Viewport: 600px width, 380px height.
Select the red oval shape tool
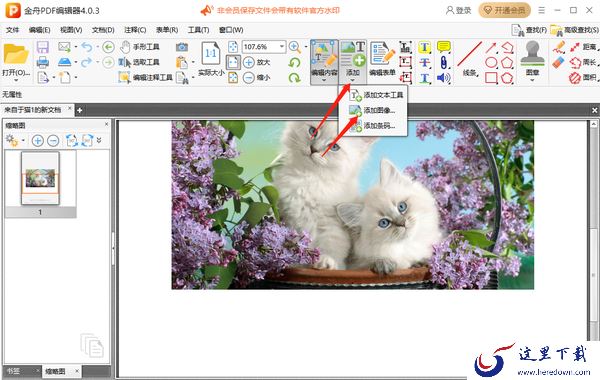pos(491,62)
